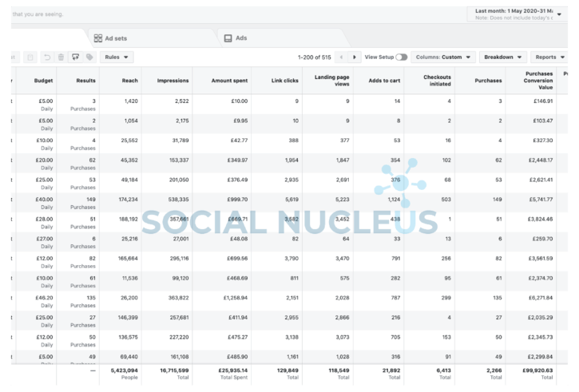Open the Rules dropdown
579x392 pixels.
[x=117, y=57]
